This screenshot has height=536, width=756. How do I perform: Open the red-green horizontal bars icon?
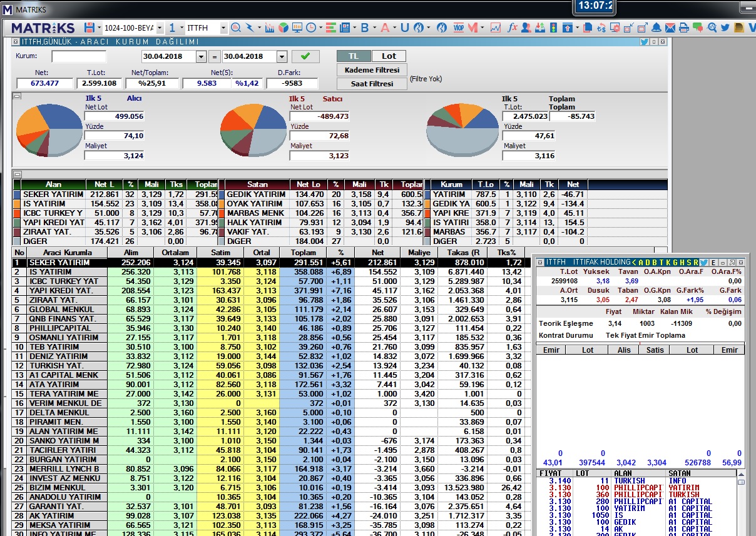pos(331,28)
